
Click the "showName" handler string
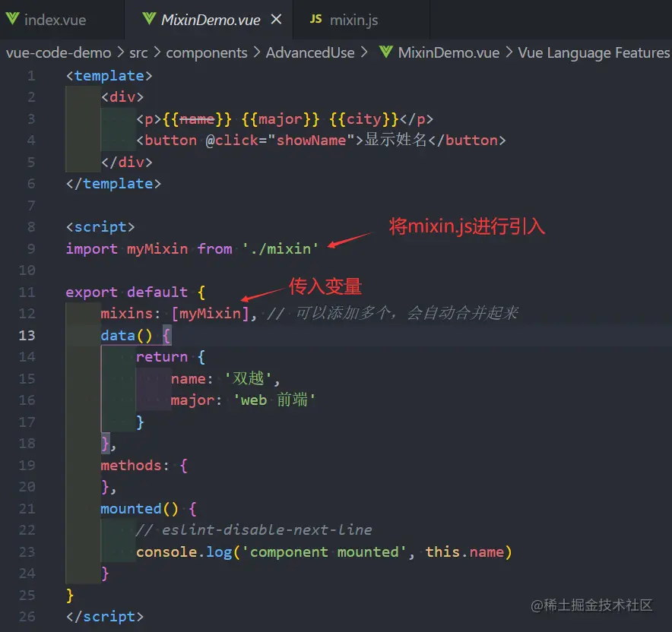click(311, 140)
